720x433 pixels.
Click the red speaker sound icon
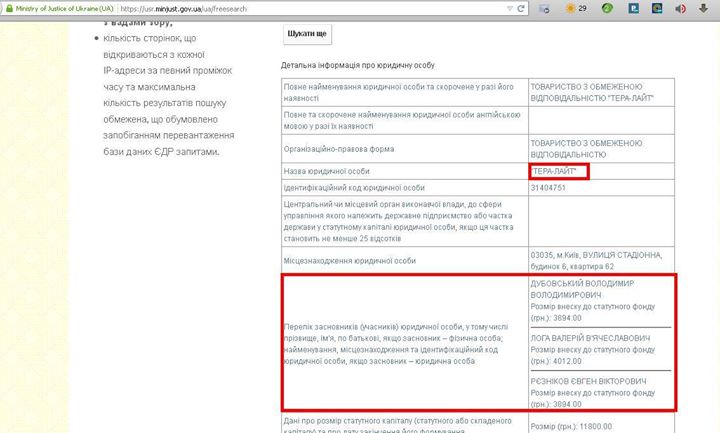click(x=681, y=9)
